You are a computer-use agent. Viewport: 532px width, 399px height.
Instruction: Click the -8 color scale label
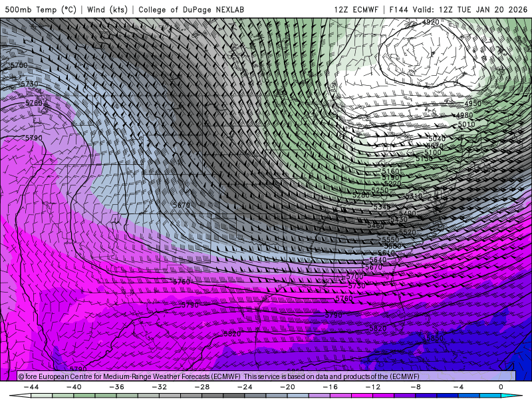coord(416,387)
